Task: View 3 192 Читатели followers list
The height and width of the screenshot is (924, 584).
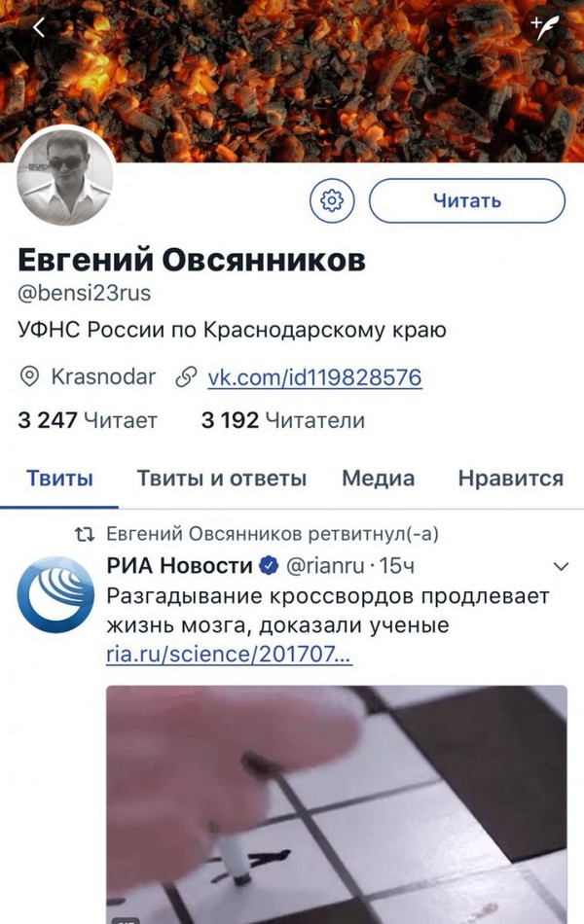Action: [x=283, y=420]
